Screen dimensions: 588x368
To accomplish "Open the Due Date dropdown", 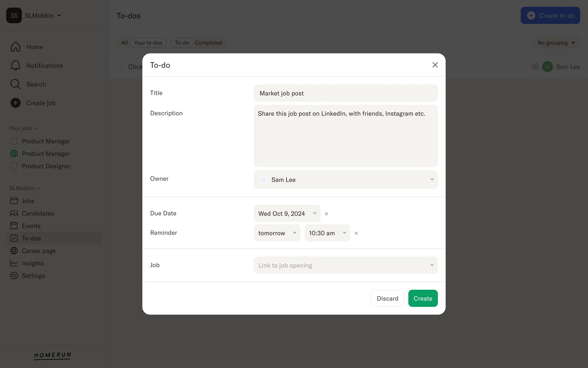I will pyautogui.click(x=287, y=213).
